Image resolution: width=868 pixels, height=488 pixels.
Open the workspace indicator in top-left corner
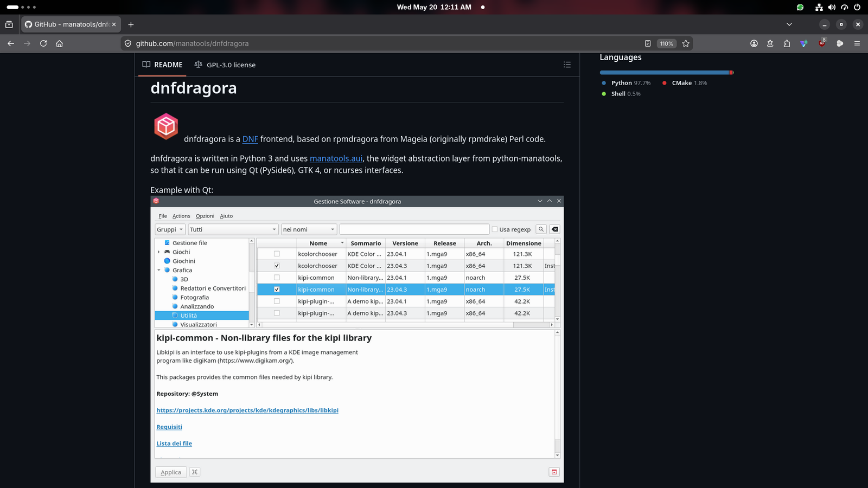coord(21,7)
